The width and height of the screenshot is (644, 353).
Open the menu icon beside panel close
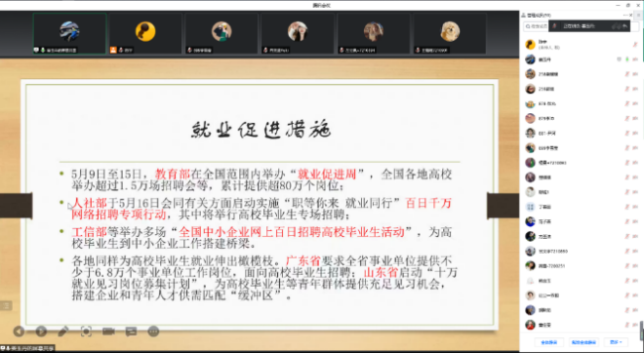[639, 16]
